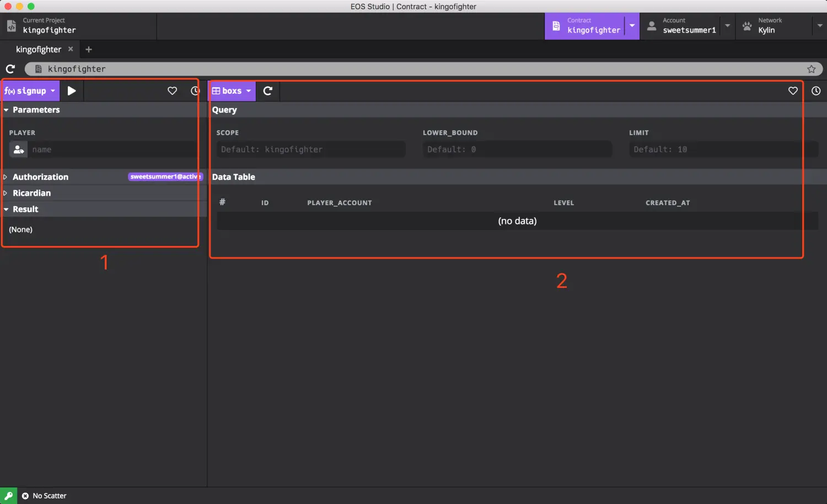Collapse the Parameters section
Screen dimensions: 827x504
[x=36, y=110]
